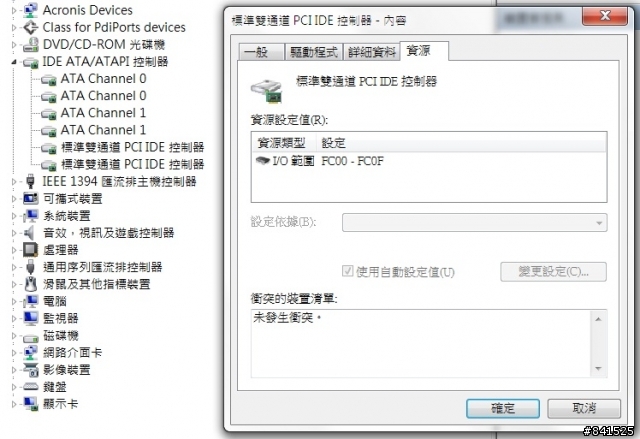Click the 鍵盤 keyboard category icon
The image size is (640, 439).
(31, 386)
